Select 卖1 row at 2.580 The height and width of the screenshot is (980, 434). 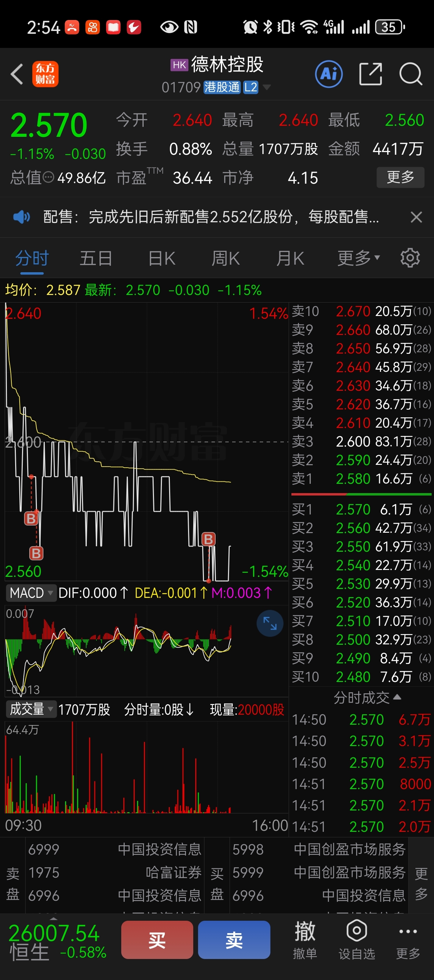361,479
